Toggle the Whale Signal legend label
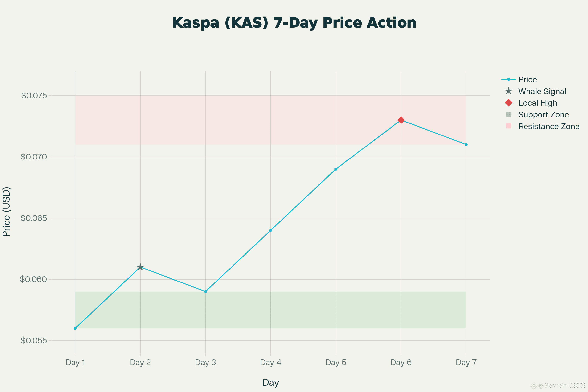 click(x=542, y=91)
